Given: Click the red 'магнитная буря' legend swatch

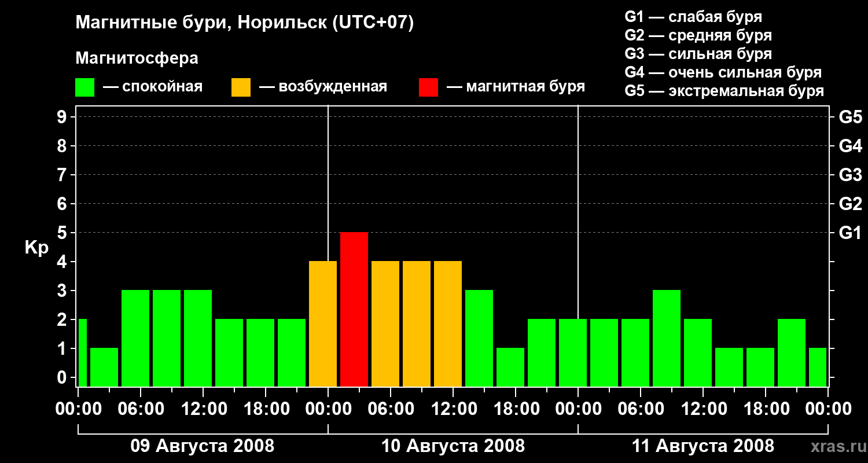Looking at the screenshot, I should click(429, 87).
